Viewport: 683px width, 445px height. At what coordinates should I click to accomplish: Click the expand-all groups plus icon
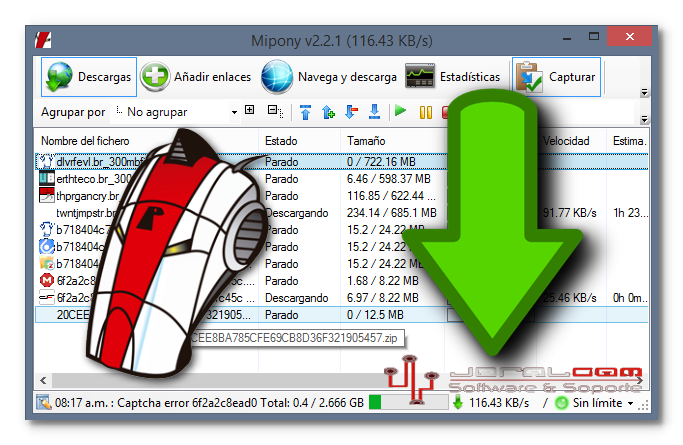click(250, 110)
